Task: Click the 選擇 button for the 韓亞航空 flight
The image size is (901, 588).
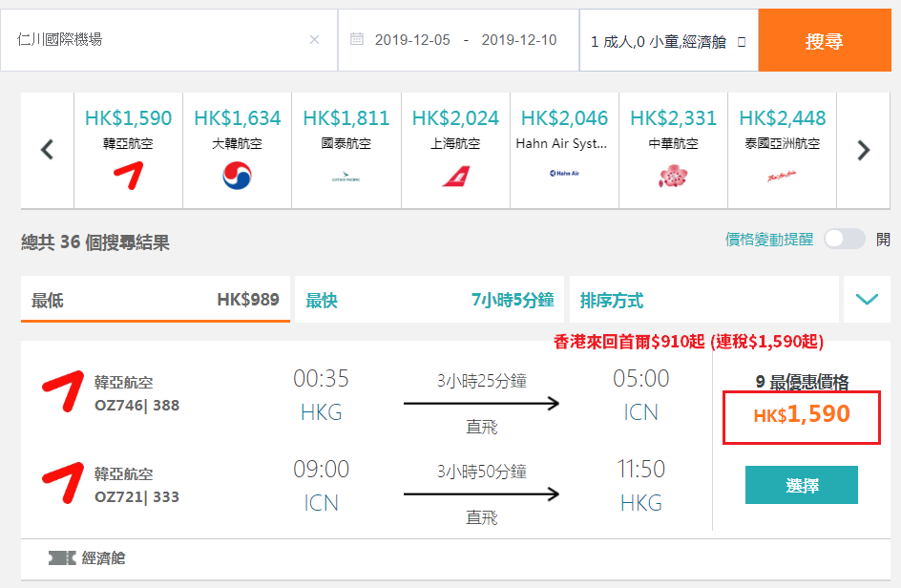Action: (x=802, y=485)
